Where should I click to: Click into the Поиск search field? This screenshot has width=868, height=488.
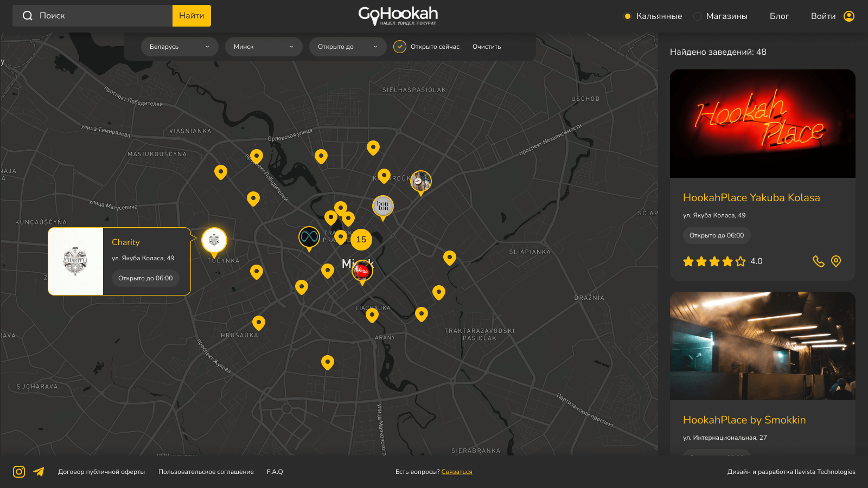(92, 16)
